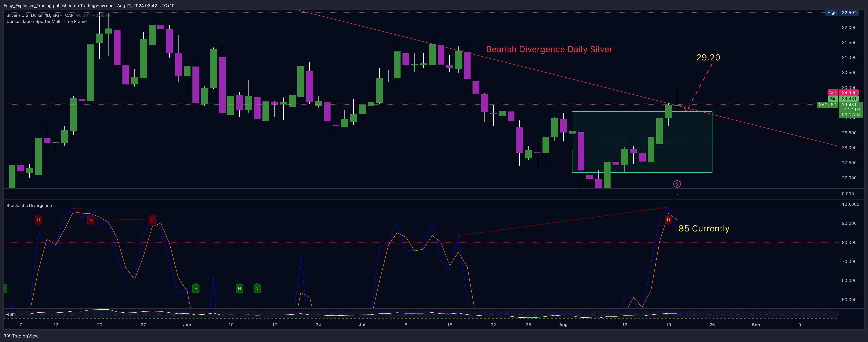
Task: Click the 'RSI' pane label
Action: [x=10, y=314]
